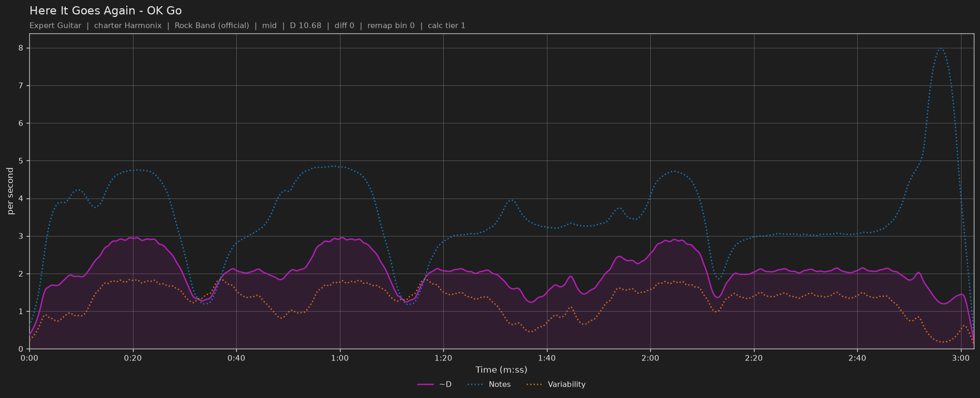Click the blue dotted sample beside Notes legend
This screenshot has width=980, height=398.
[476, 385]
